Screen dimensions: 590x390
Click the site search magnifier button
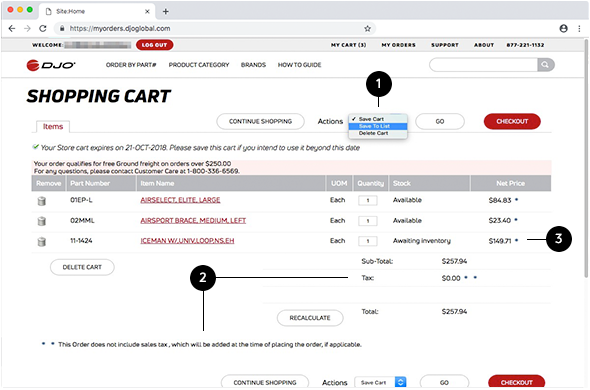(x=546, y=65)
